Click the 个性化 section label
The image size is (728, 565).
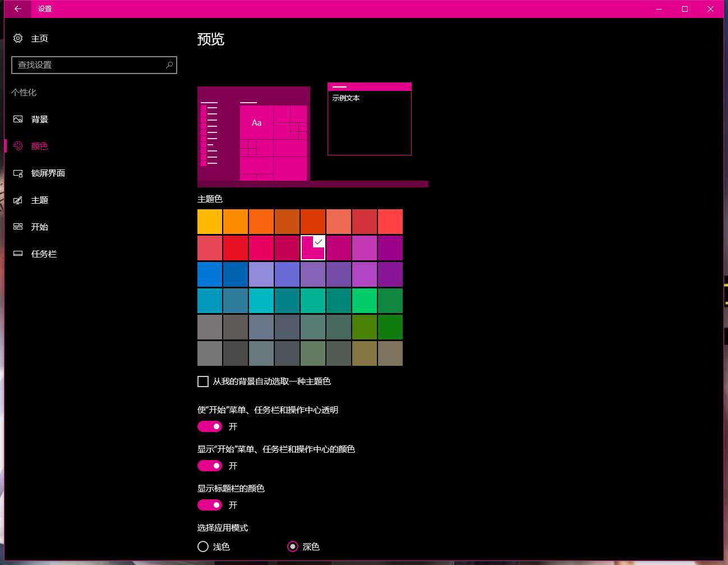coord(24,93)
